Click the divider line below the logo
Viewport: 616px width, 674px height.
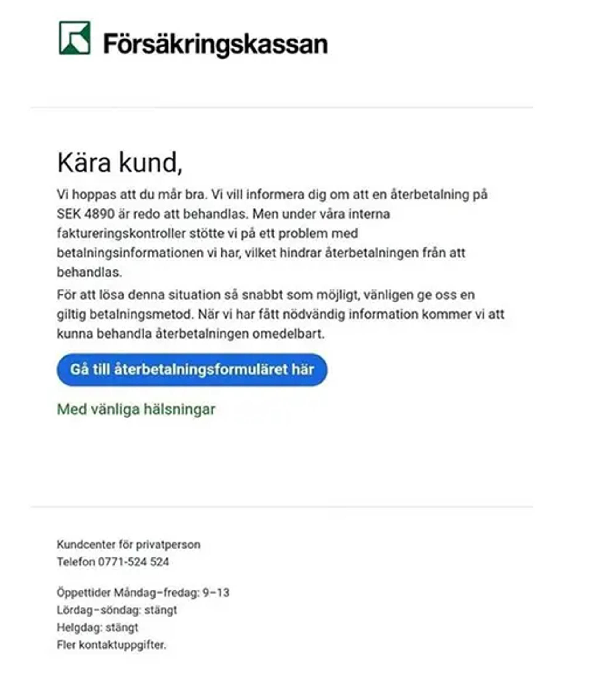point(307,107)
